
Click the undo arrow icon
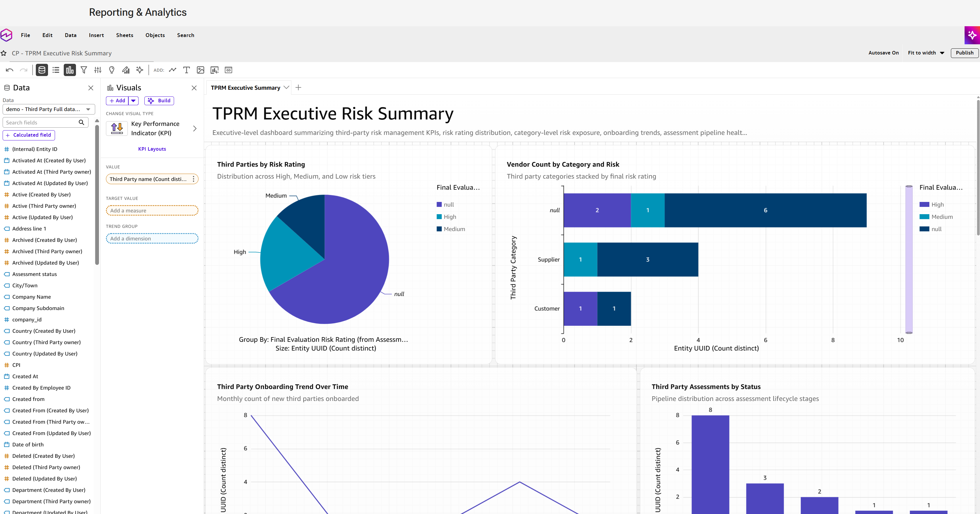pos(10,70)
